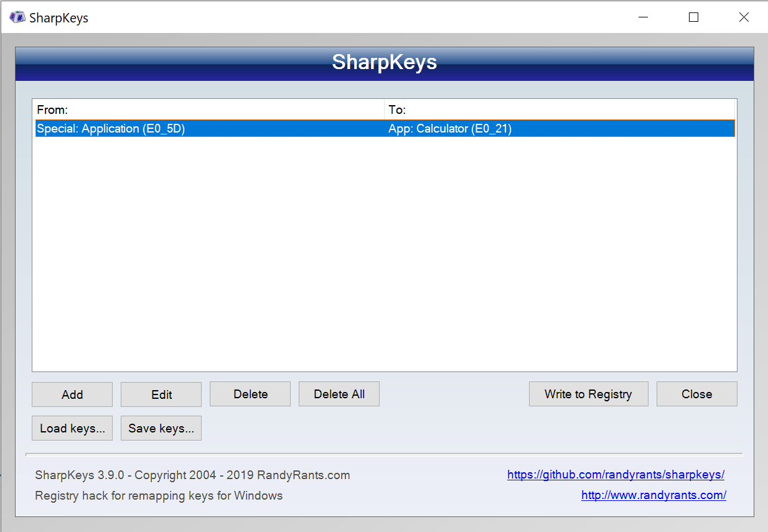The height and width of the screenshot is (532, 768).
Task: Delete the selected key mapping
Action: tap(250, 394)
